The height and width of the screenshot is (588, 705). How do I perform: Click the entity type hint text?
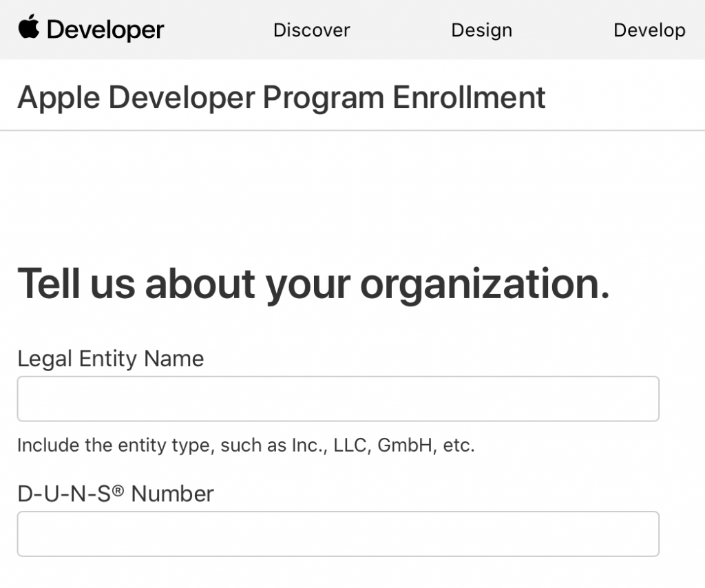pyautogui.click(x=246, y=445)
